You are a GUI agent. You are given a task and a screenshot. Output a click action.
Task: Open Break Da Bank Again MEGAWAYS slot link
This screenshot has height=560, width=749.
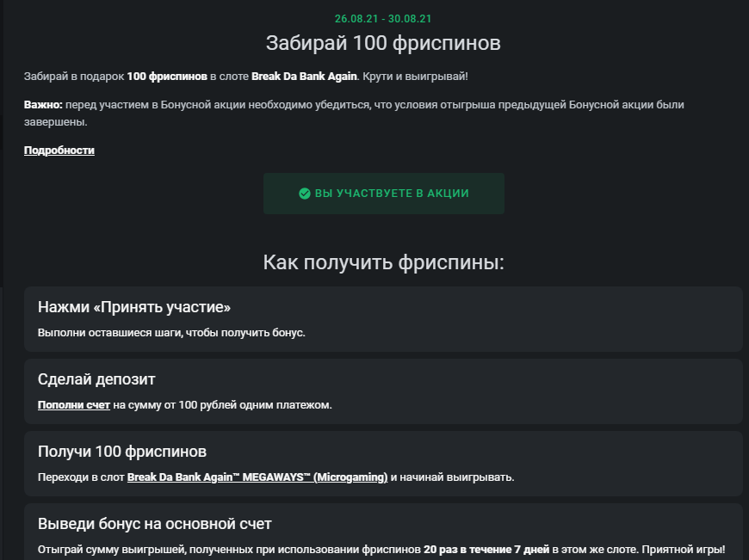[x=257, y=477]
